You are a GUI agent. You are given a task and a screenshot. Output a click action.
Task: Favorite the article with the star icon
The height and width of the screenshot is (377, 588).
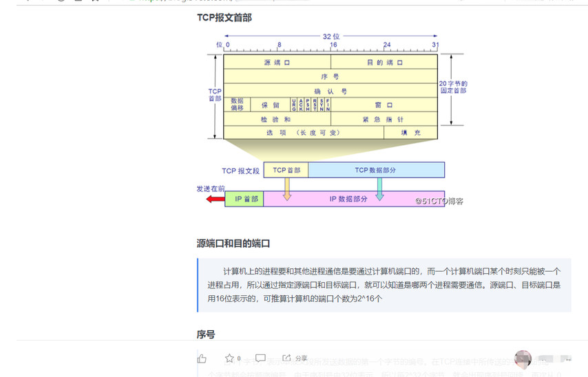tap(229, 358)
